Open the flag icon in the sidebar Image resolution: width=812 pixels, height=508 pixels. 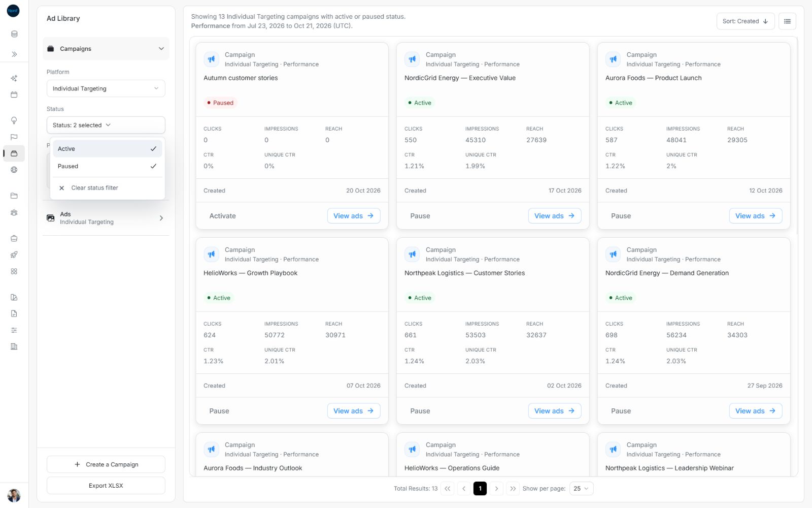14,137
